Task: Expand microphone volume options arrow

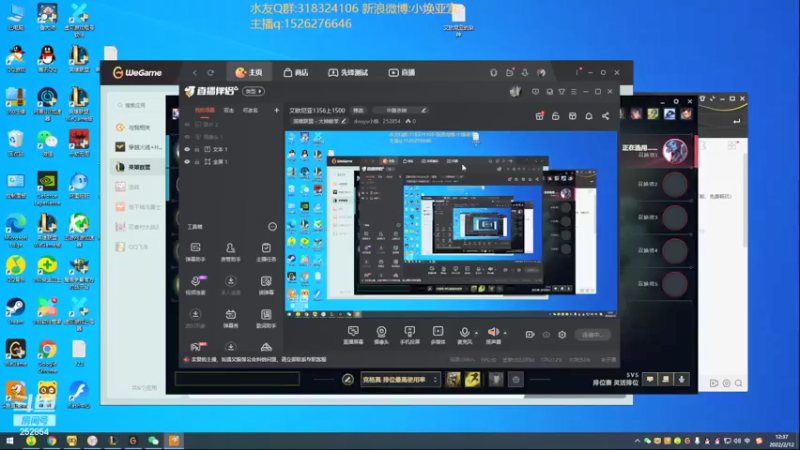Action: click(x=477, y=333)
